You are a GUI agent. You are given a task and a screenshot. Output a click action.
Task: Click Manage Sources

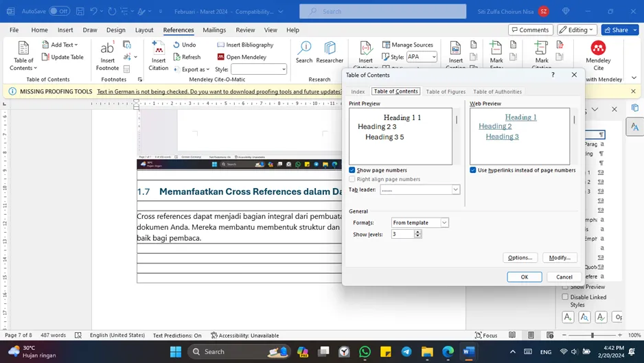pyautogui.click(x=408, y=45)
